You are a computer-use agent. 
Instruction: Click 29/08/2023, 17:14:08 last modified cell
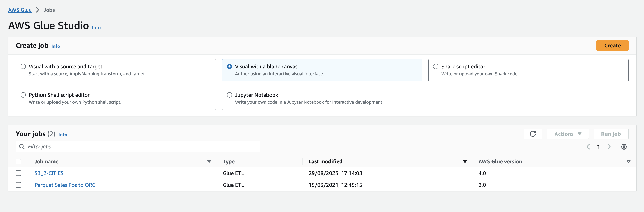pyautogui.click(x=335, y=173)
